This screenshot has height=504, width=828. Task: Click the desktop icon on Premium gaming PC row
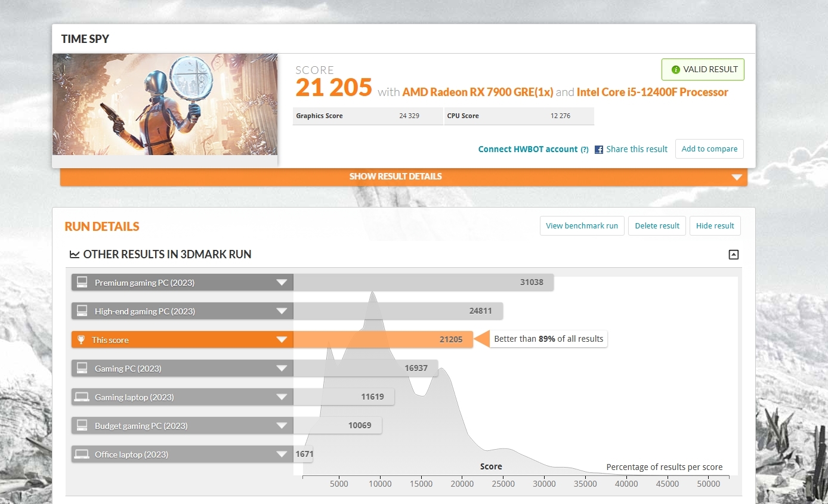(x=82, y=282)
